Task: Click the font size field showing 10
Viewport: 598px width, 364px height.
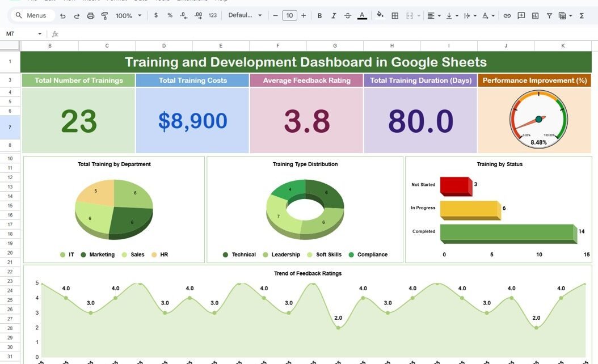Action: (289, 15)
